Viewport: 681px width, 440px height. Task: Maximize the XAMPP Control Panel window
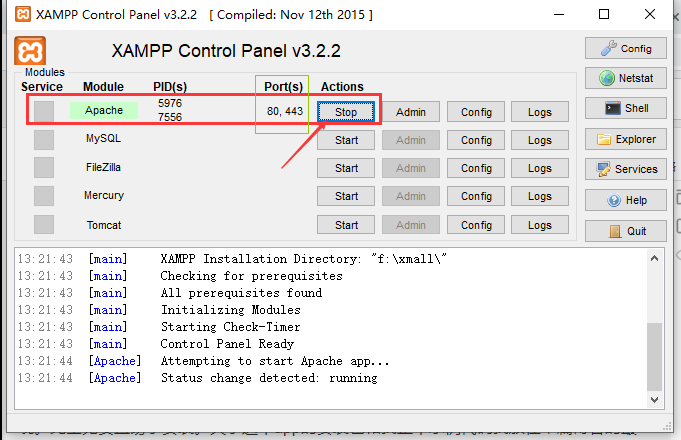tap(604, 14)
